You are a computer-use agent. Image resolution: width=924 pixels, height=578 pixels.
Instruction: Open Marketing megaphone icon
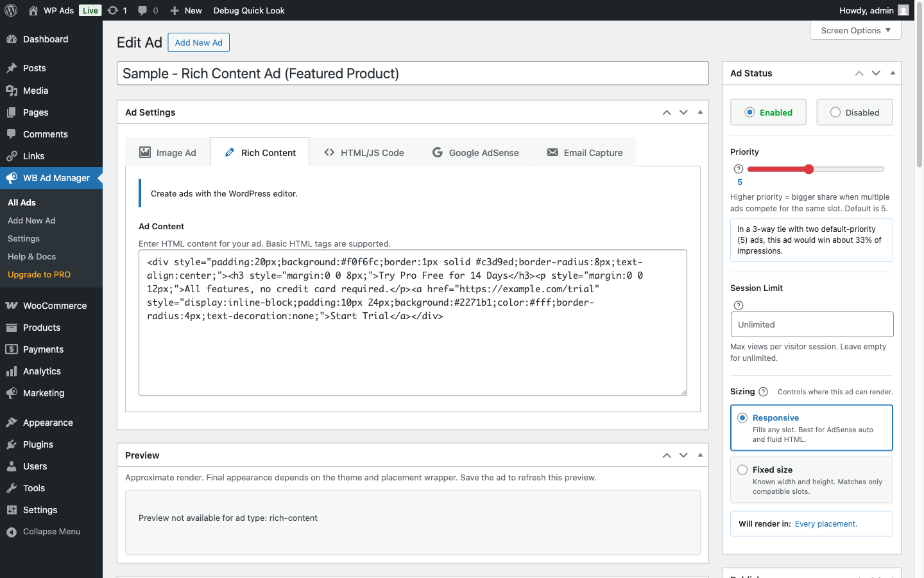pyautogui.click(x=12, y=393)
